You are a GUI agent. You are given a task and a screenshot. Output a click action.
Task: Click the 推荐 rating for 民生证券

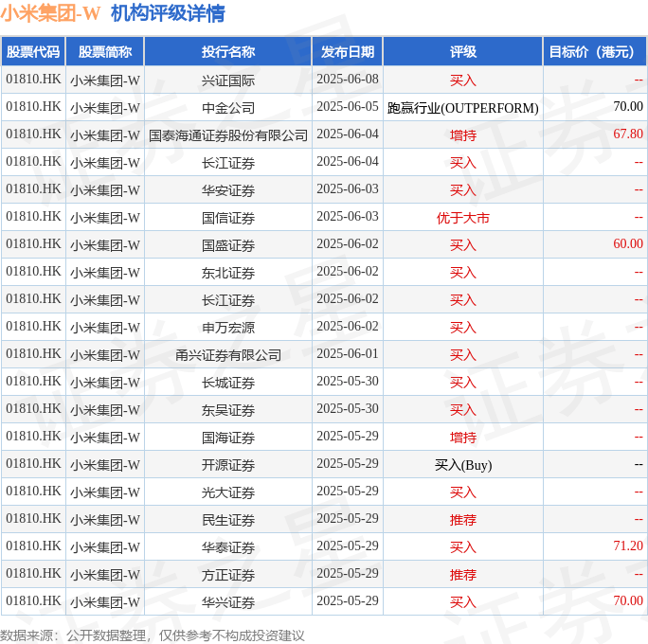463,520
